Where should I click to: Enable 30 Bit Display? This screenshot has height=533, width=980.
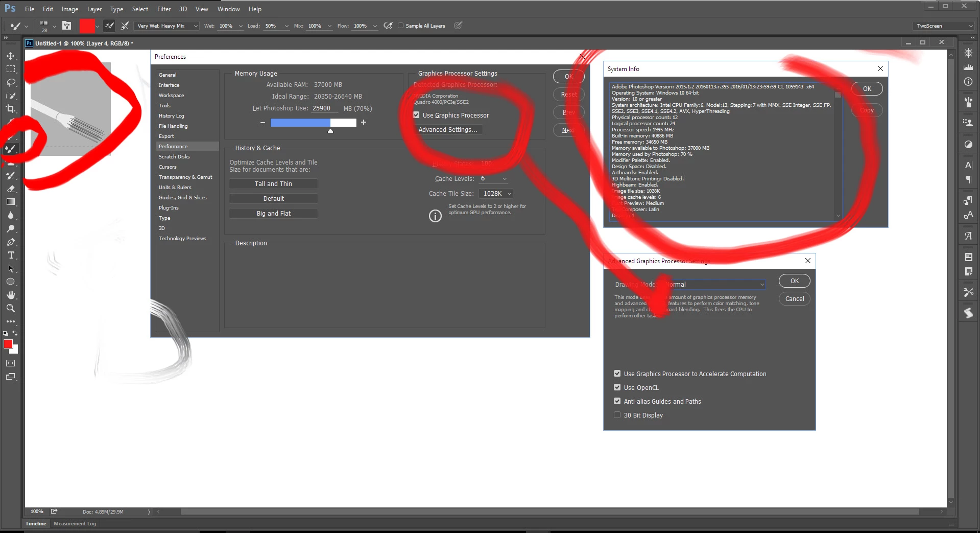[617, 415]
